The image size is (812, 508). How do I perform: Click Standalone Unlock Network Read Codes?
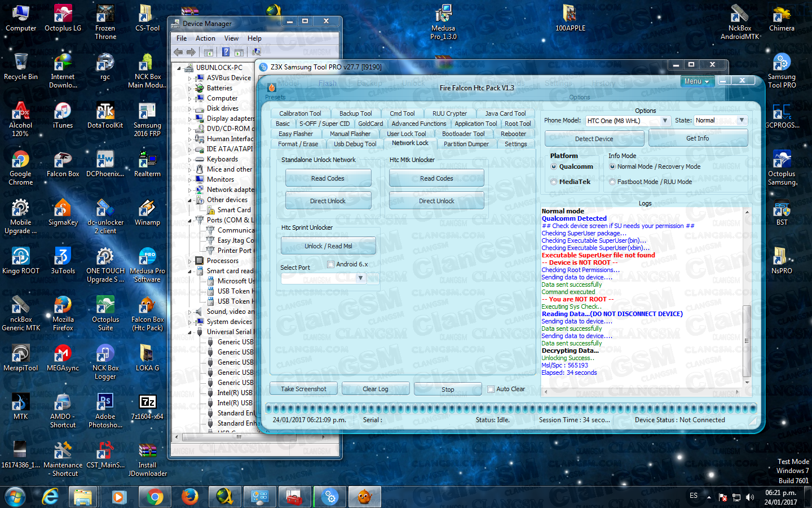328,178
